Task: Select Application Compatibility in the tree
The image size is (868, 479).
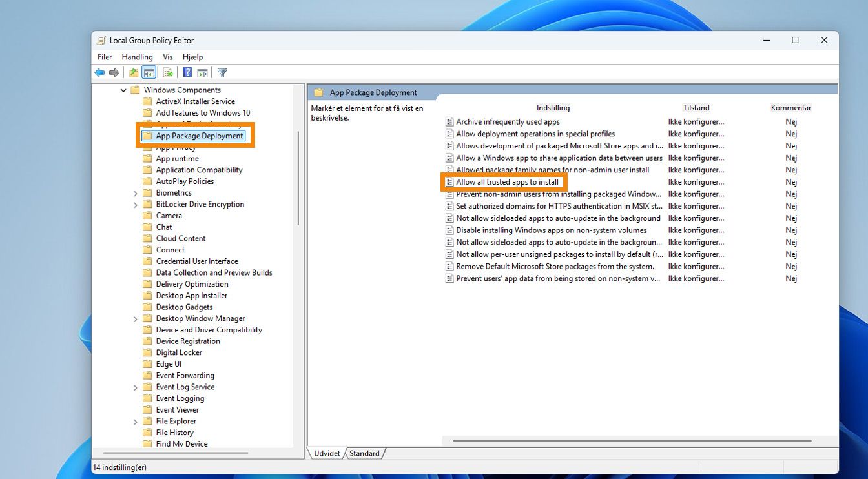Action: pos(200,170)
